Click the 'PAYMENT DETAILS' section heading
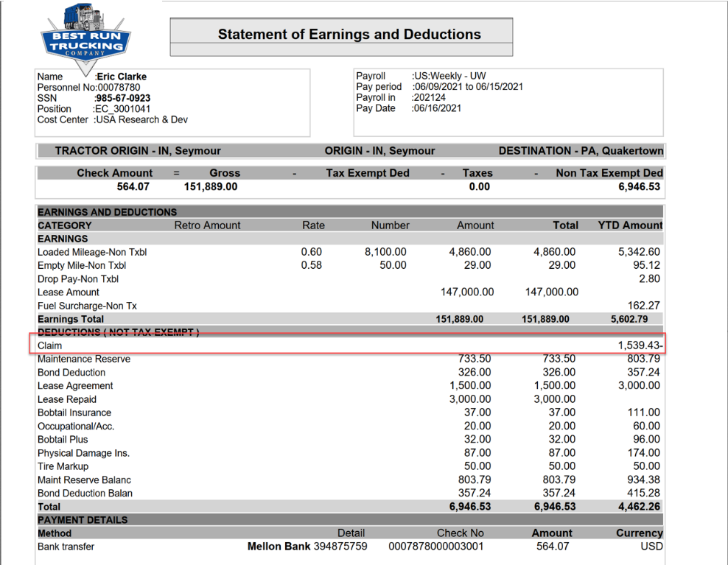 83,520
